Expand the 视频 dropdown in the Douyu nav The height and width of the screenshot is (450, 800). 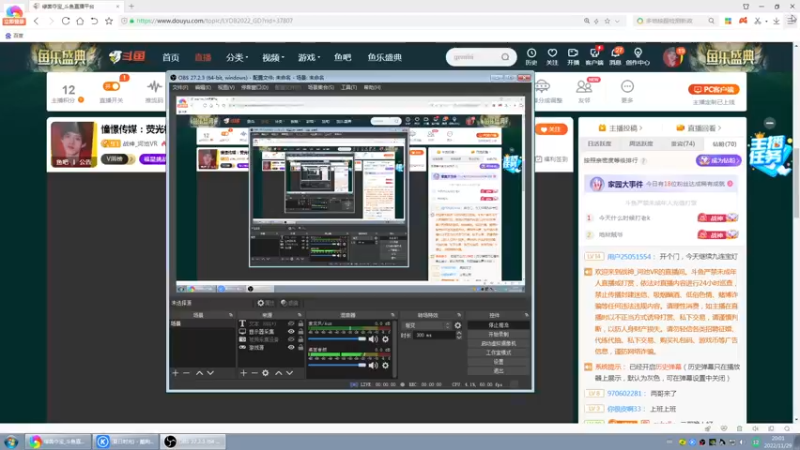click(273, 57)
